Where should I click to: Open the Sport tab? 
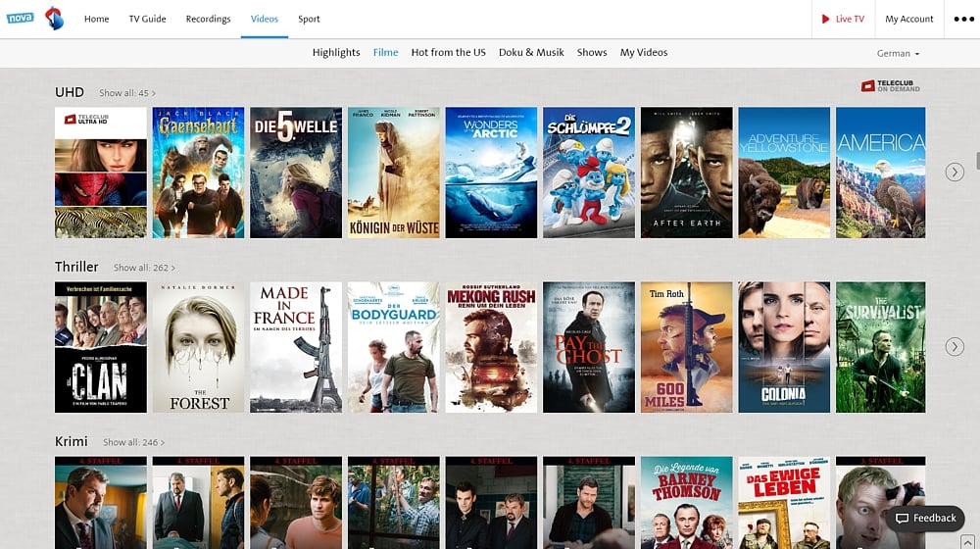(309, 19)
